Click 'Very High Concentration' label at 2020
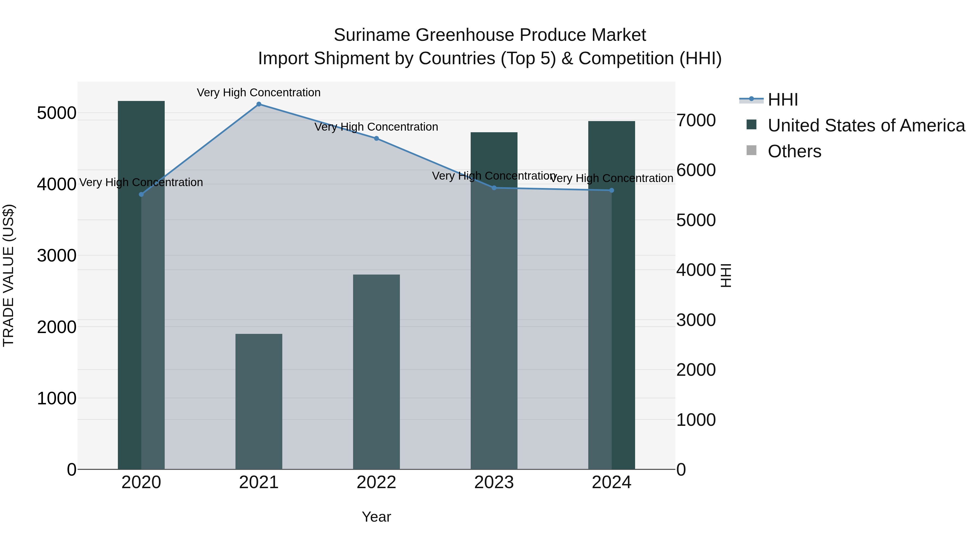The image size is (980, 551). pyautogui.click(x=141, y=183)
